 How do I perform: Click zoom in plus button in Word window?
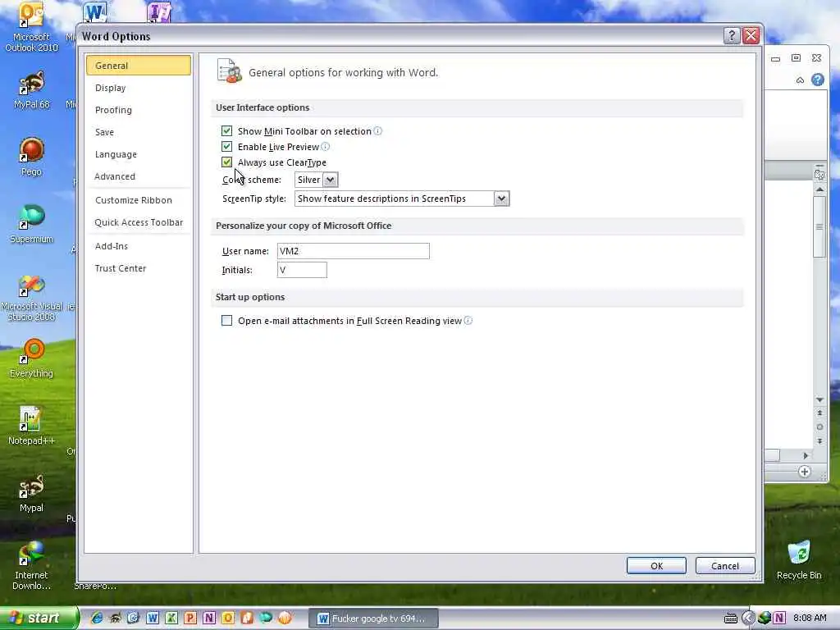coord(804,472)
